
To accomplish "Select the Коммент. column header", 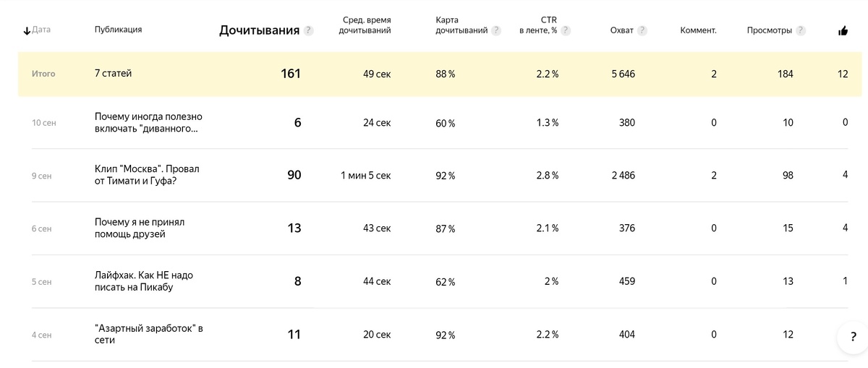I will pos(699,30).
